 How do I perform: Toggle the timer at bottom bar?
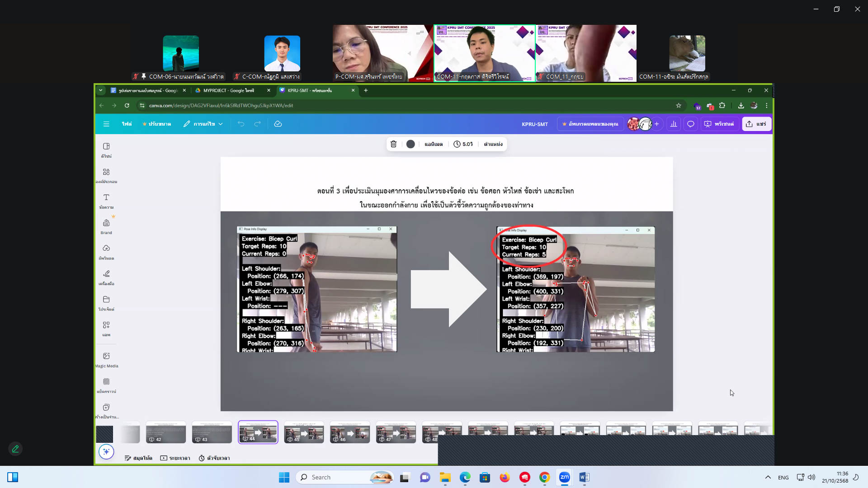coord(214,458)
